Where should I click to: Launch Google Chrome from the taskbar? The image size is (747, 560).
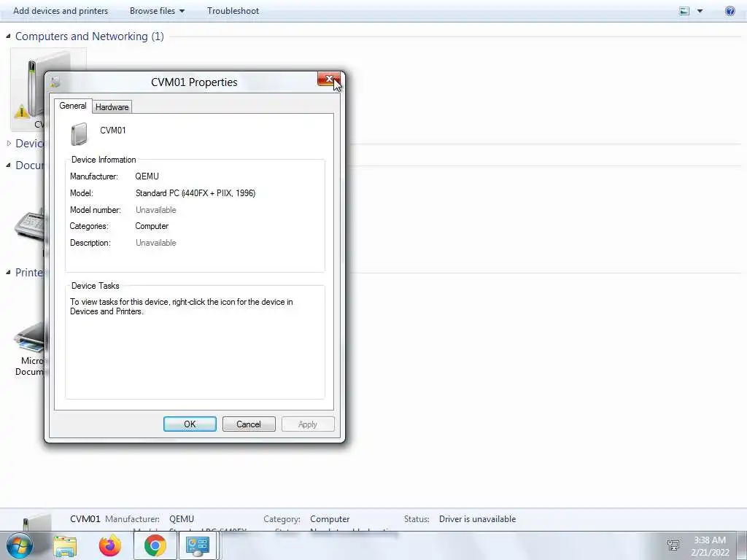pyautogui.click(x=155, y=545)
